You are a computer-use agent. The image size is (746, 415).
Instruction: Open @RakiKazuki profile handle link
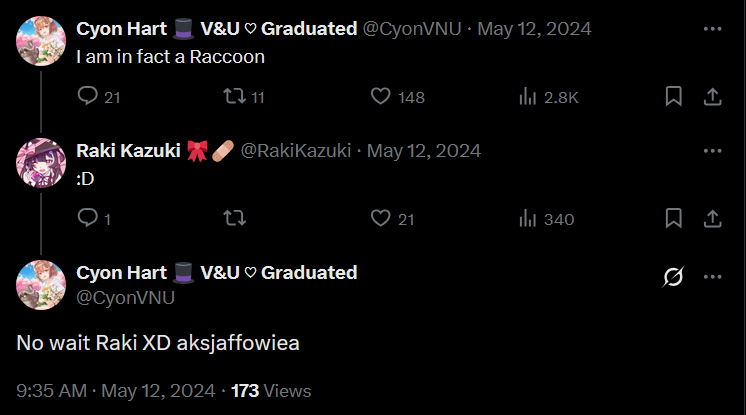click(x=296, y=151)
